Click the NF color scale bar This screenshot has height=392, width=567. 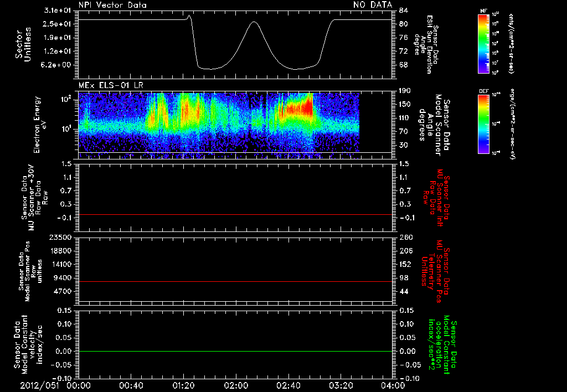tap(484, 44)
